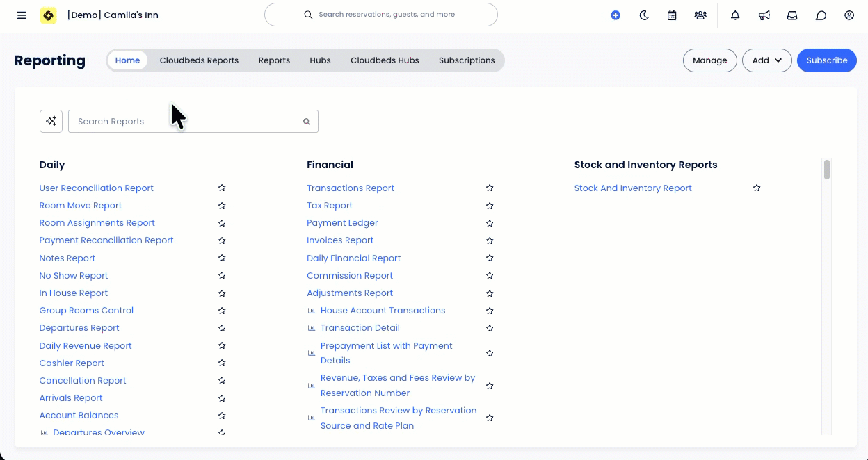Star the Departures Report

(222, 328)
